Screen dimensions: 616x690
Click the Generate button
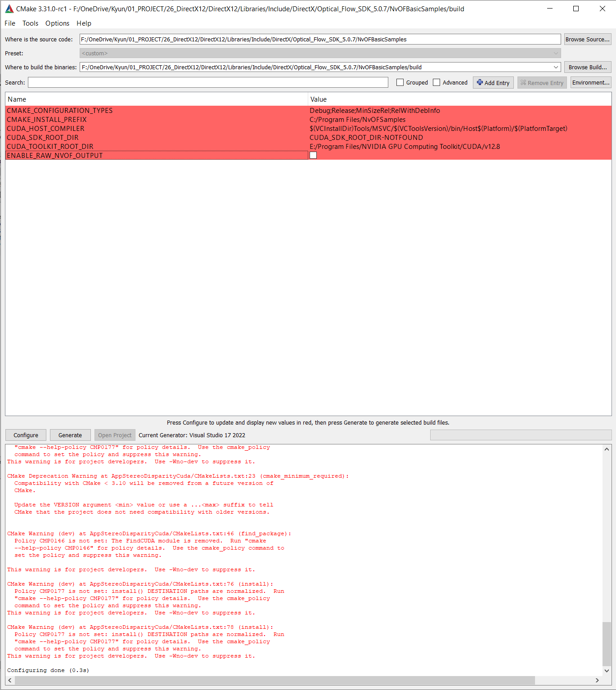click(x=70, y=435)
